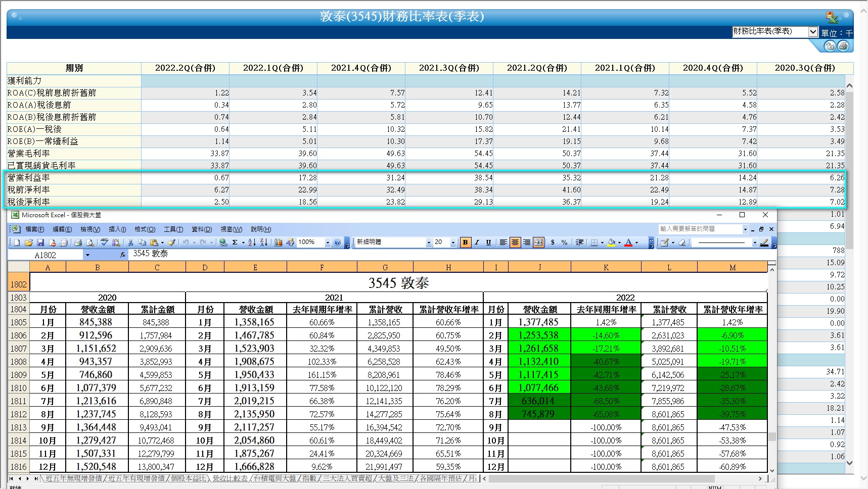
Task: Click the Paste clipboard icon
Action: (x=154, y=242)
